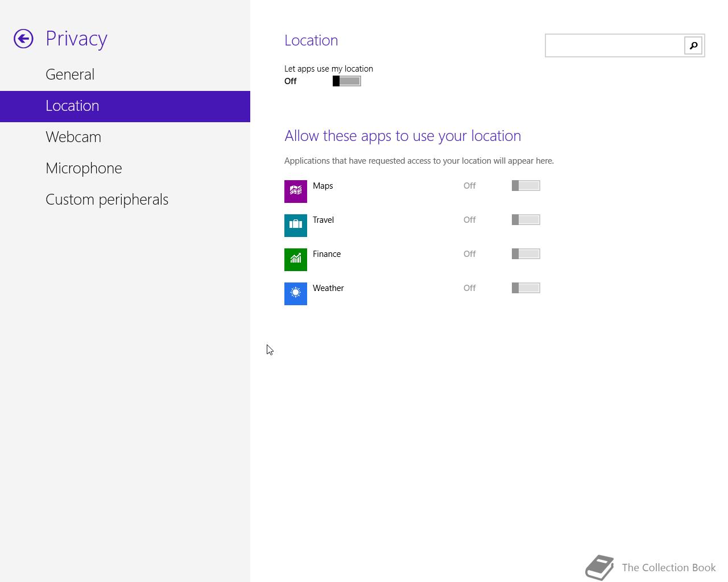Click the Finance app name
This screenshot has width=728, height=582.
(x=326, y=254)
